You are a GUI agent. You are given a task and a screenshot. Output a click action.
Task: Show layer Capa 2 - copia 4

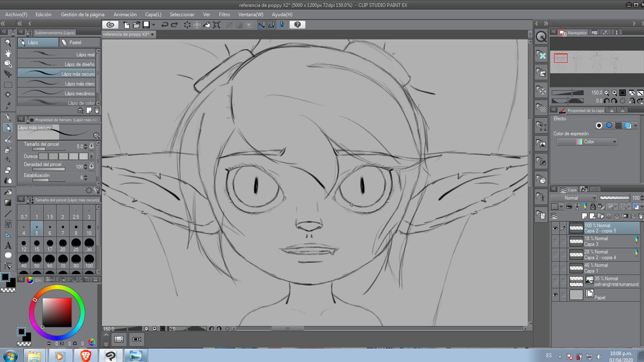[x=555, y=255]
